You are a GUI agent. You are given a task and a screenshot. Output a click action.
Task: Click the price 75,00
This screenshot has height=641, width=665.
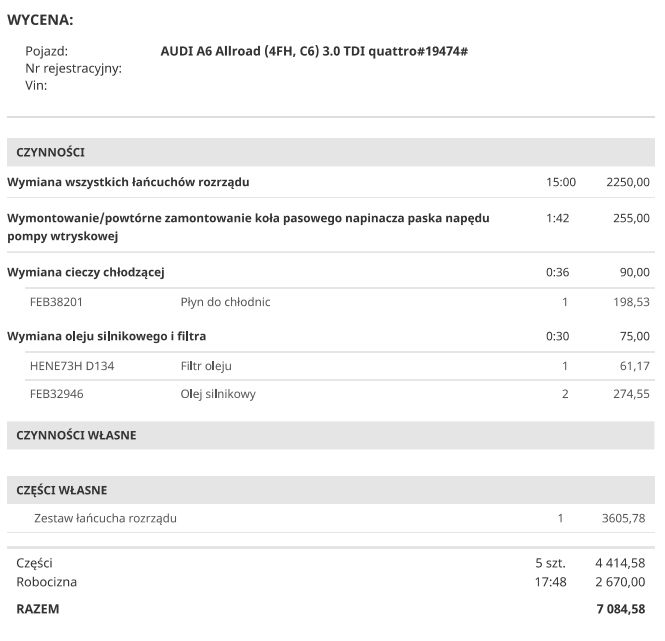pos(634,336)
